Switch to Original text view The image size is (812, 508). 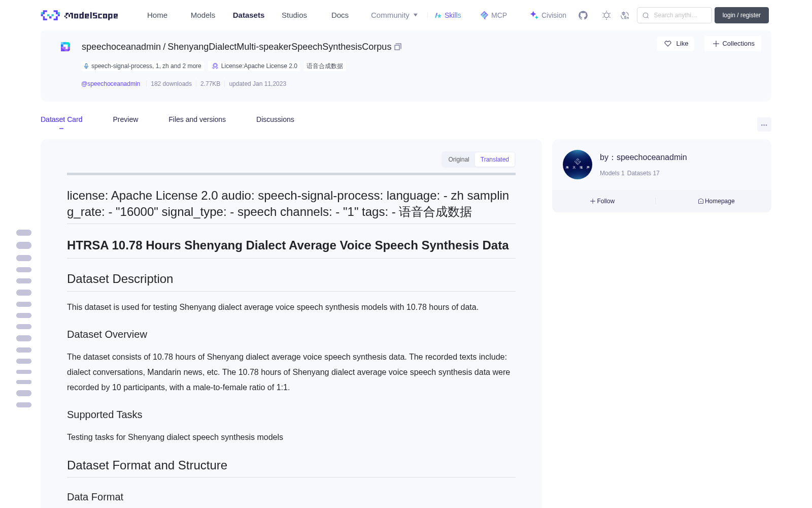pyautogui.click(x=459, y=160)
